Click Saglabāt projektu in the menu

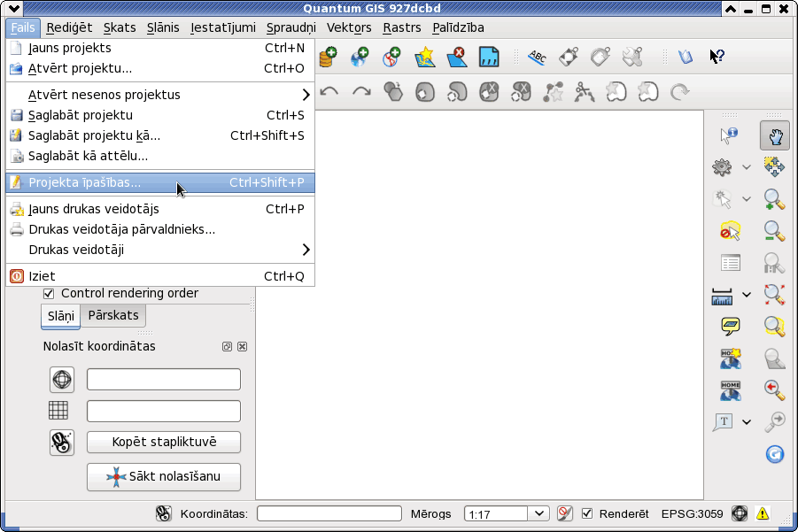160,115
